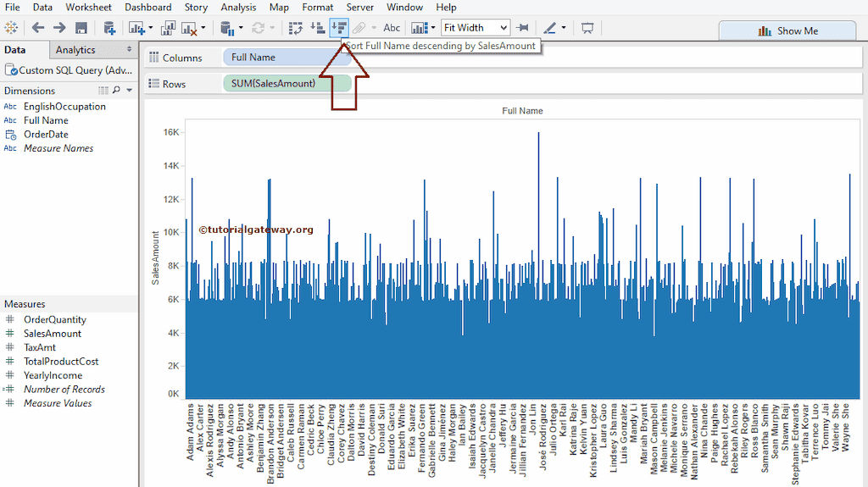Open Presentation mode icon
The height and width of the screenshot is (487, 868).
587,28
